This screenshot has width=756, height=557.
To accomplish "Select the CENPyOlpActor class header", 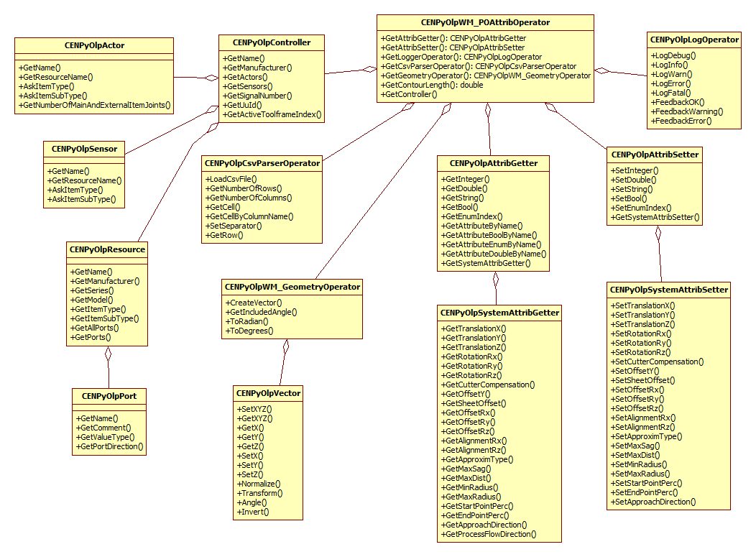I will tap(93, 45).
